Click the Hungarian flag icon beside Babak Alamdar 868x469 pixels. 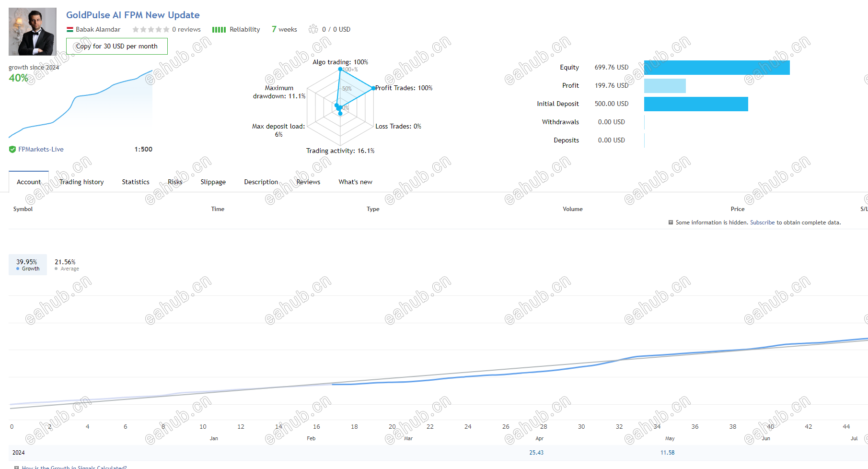click(x=69, y=30)
